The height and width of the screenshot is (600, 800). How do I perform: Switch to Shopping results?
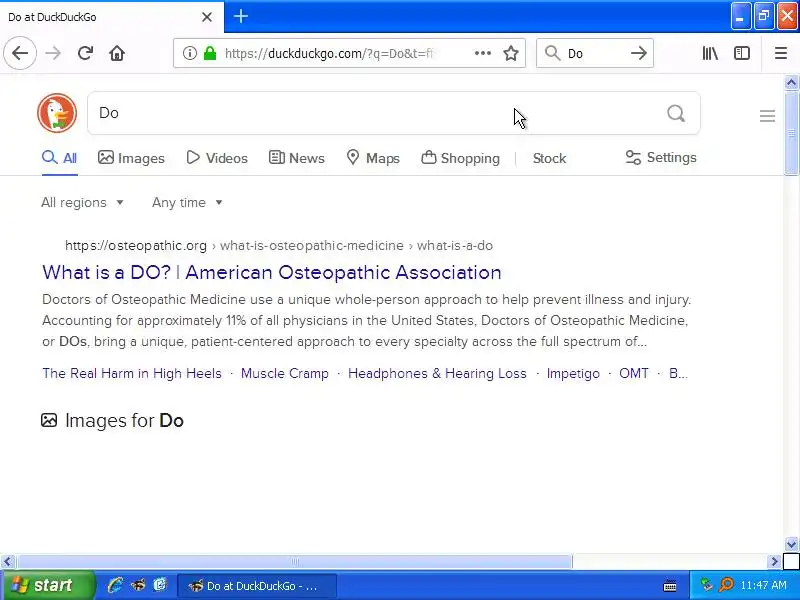point(460,158)
